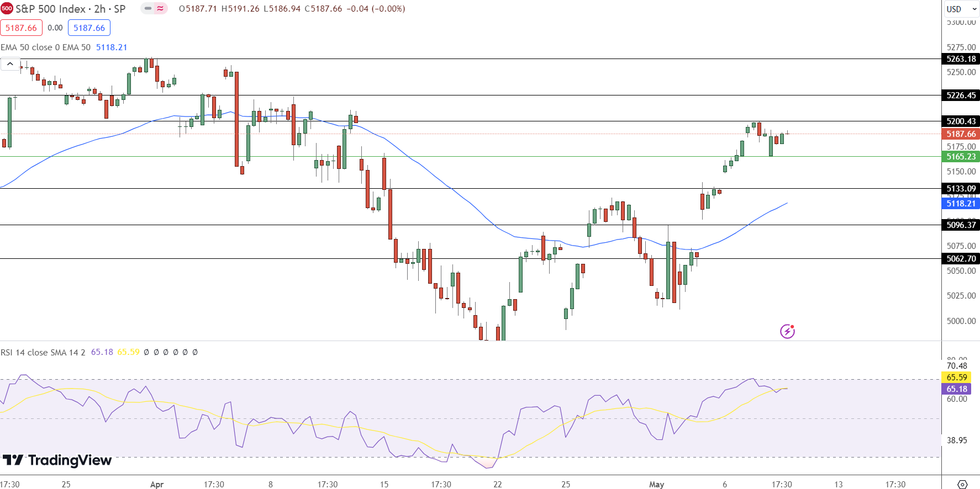Click the red 5187.66 sell price button
The image size is (980, 489).
21,28
